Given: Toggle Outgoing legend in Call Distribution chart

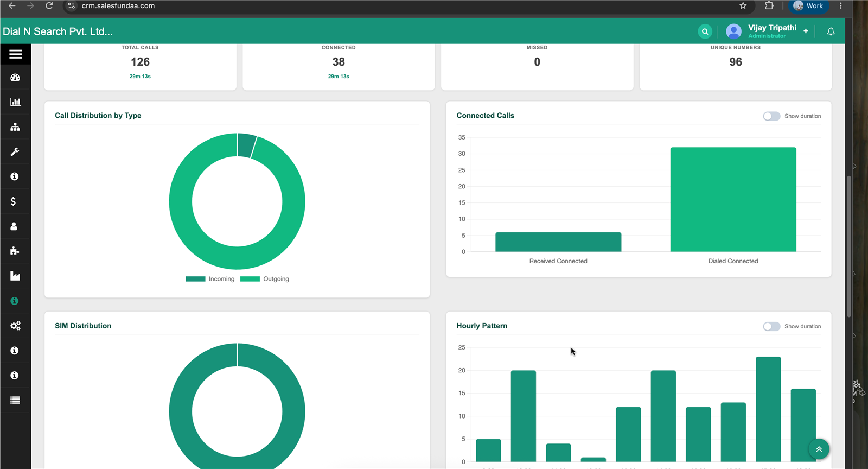Looking at the screenshot, I should (x=265, y=279).
